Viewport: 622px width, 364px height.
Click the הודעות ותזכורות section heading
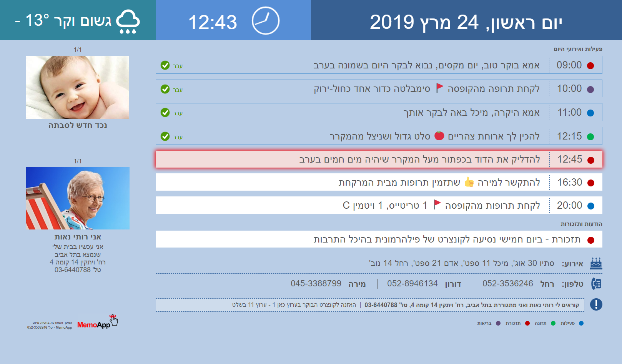click(581, 224)
